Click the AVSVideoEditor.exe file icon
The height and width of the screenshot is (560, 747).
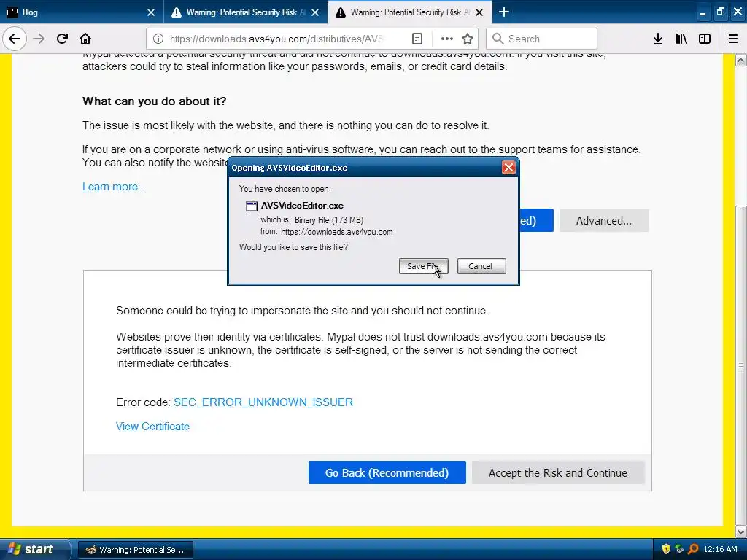tap(251, 206)
